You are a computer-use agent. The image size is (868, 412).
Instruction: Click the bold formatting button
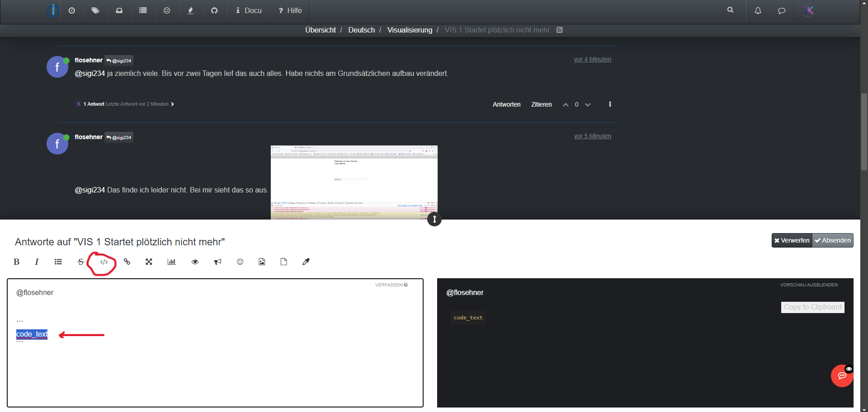[x=17, y=262]
